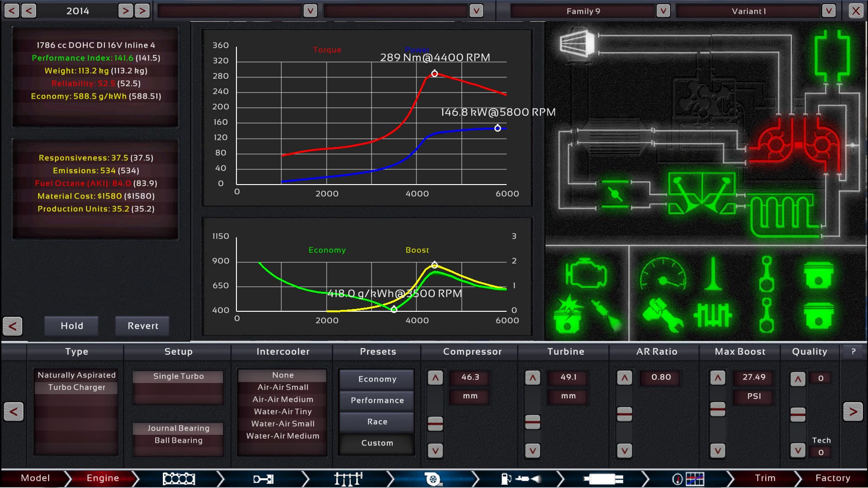Advance the year past 2014

point(125,10)
